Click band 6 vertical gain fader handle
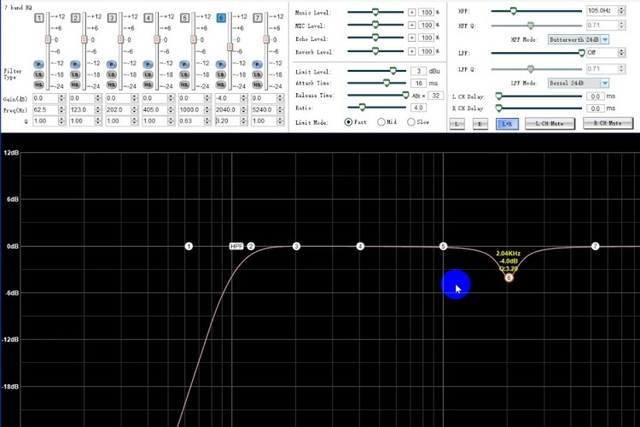 tap(230, 47)
